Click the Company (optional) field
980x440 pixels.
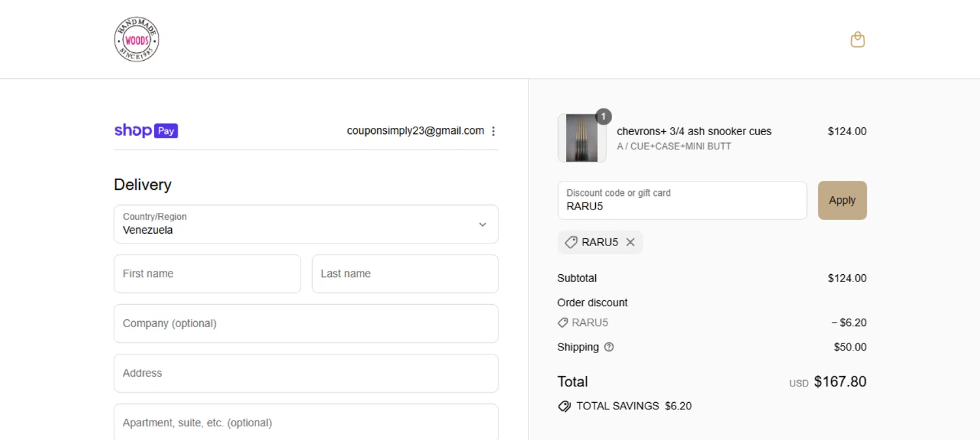point(306,323)
